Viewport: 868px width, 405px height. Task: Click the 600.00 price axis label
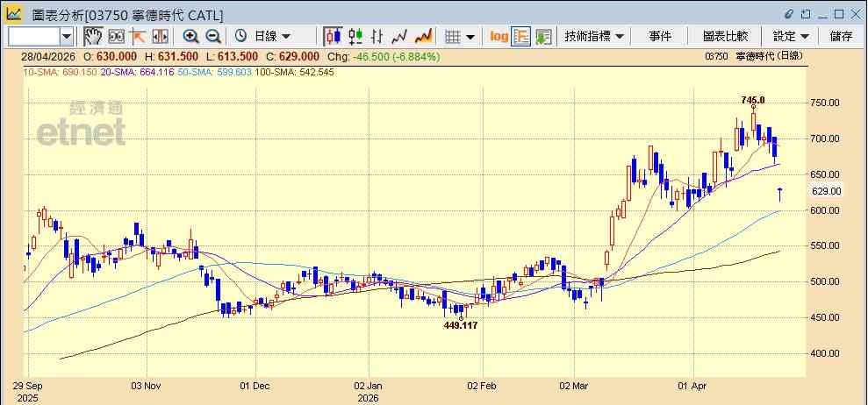(827, 210)
